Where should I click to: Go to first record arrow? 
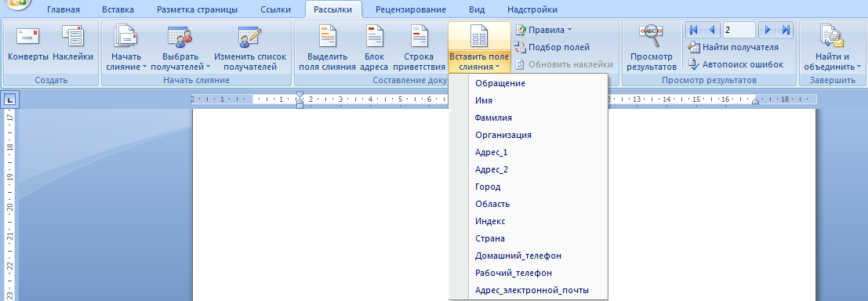click(694, 30)
